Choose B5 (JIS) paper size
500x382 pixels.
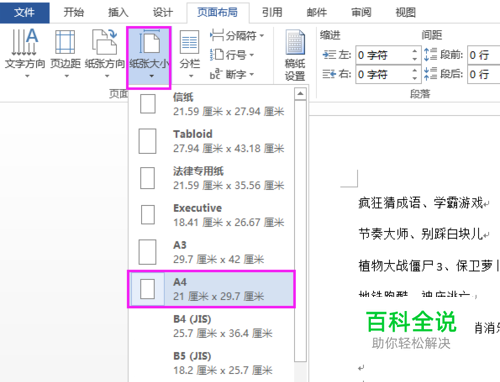coord(211,363)
